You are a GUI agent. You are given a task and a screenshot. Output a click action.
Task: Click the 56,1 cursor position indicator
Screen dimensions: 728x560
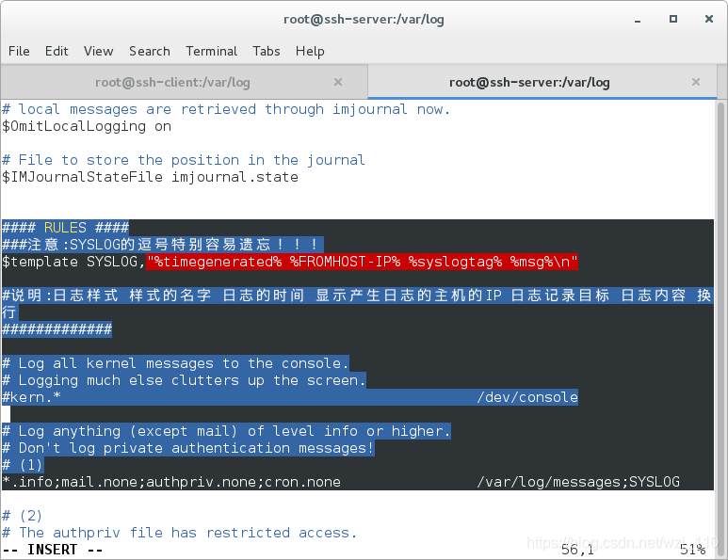(x=577, y=550)
